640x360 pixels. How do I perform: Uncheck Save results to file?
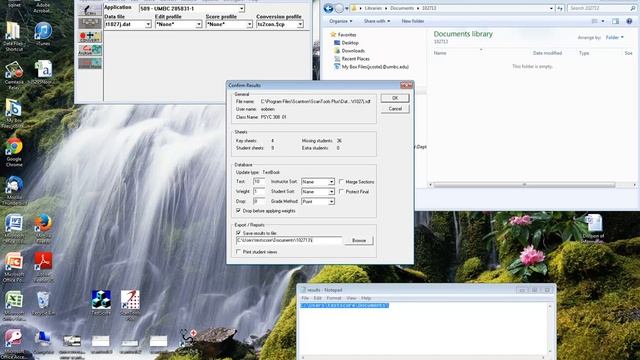[238, 233]
